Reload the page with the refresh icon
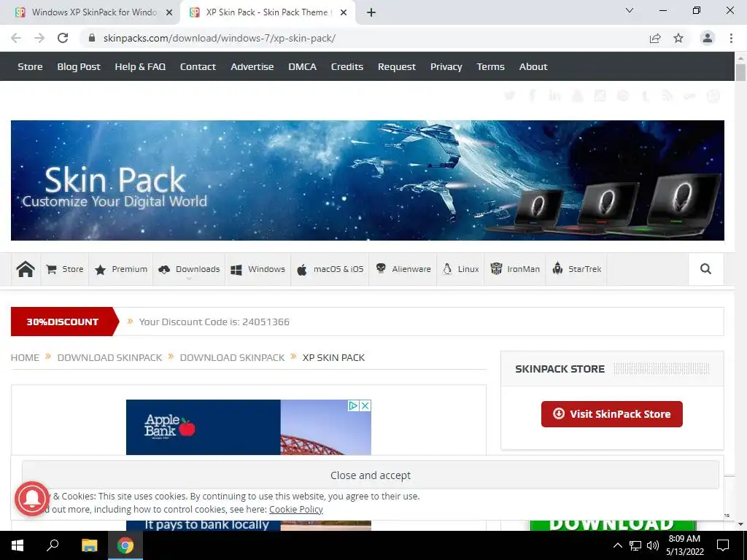747x560 pixels. coord(63,38)
